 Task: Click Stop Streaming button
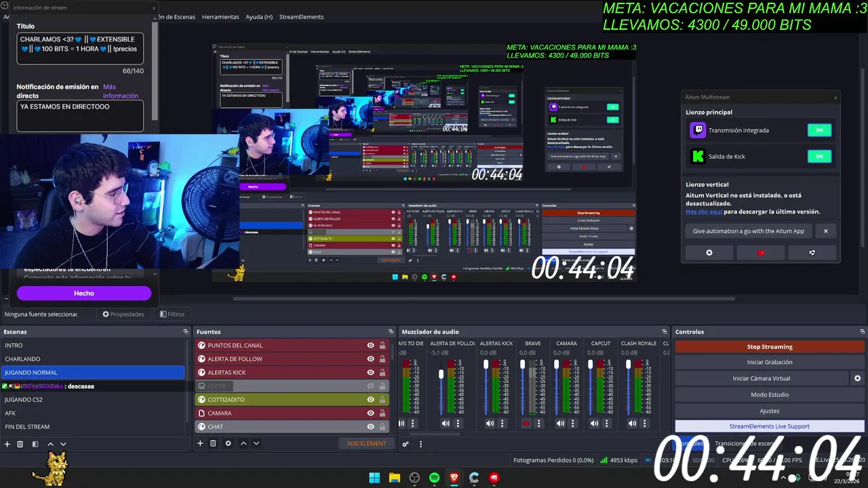[x=770, y=346]
